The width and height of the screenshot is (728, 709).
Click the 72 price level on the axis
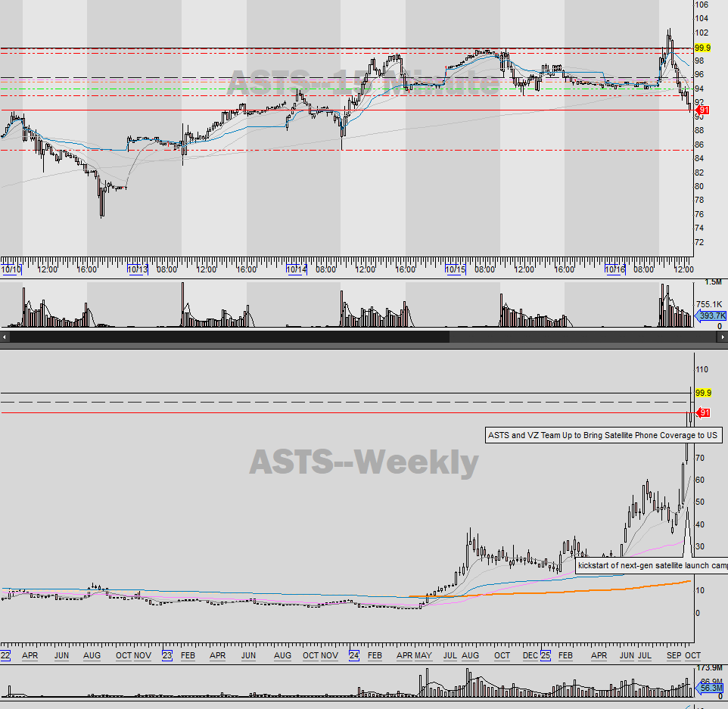click(699, 242)
